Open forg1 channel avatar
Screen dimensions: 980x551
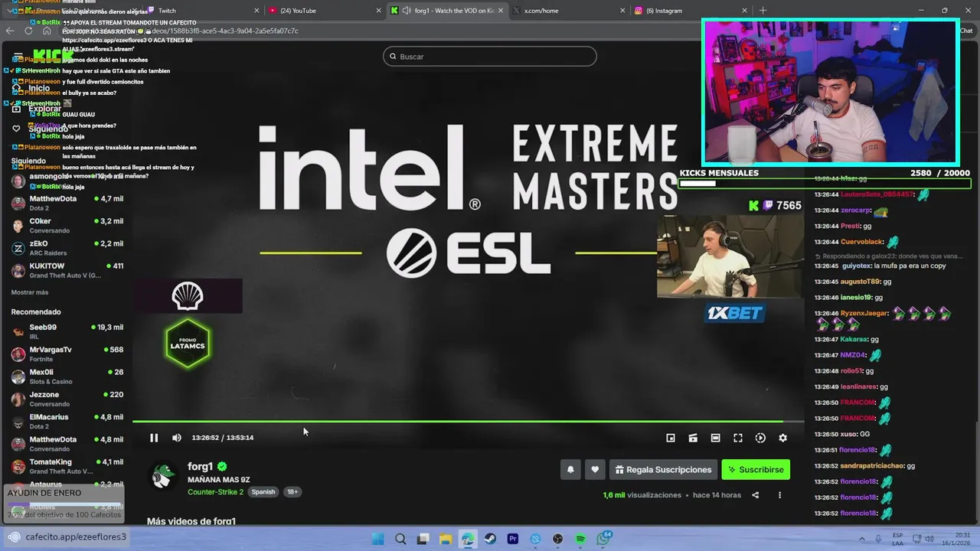162,475
